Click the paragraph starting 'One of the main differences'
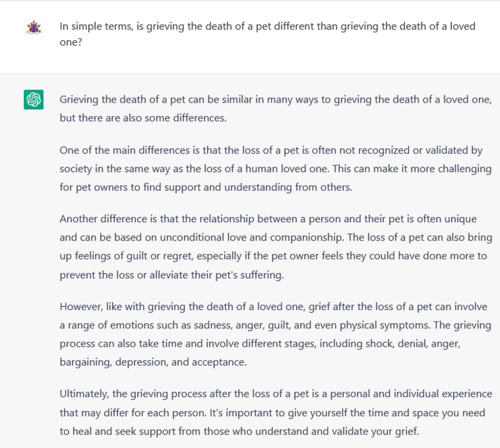Viewport: 500px width, 448px height. point(276,169)
